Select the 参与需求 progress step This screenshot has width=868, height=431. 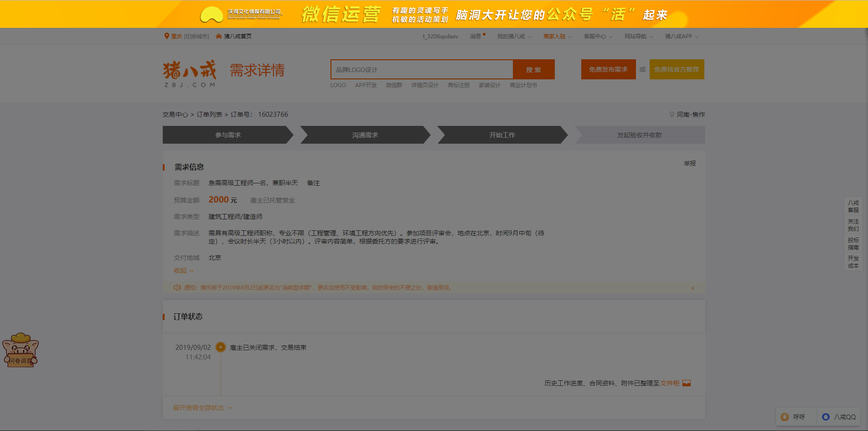tap(228, 135)
